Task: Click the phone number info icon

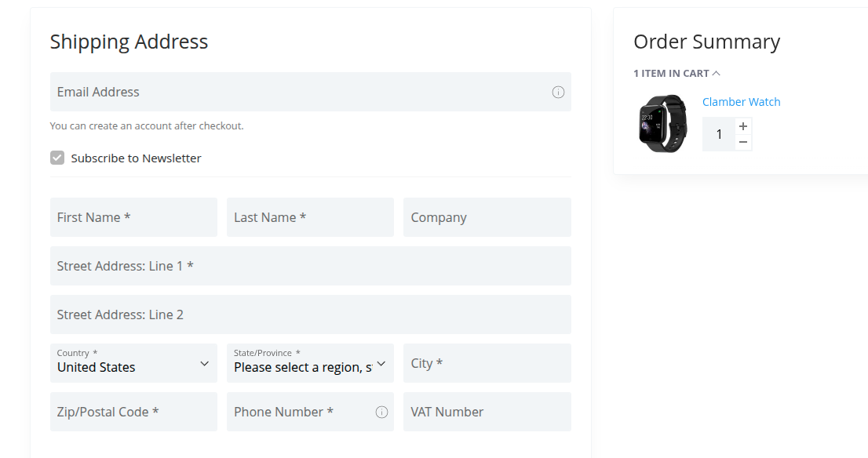Action: tap(381, 412)
